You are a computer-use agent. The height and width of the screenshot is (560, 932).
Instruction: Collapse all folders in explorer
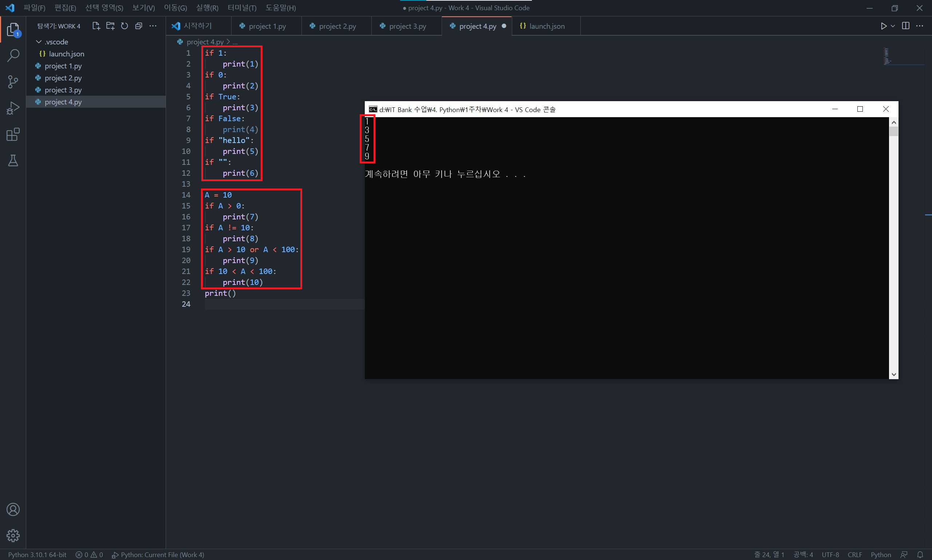coord(139,26)
